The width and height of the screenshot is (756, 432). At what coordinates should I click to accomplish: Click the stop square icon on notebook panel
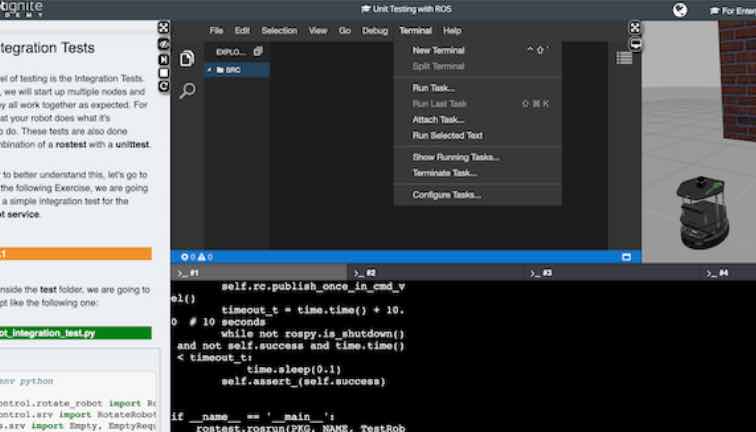(x=164, y=73)
